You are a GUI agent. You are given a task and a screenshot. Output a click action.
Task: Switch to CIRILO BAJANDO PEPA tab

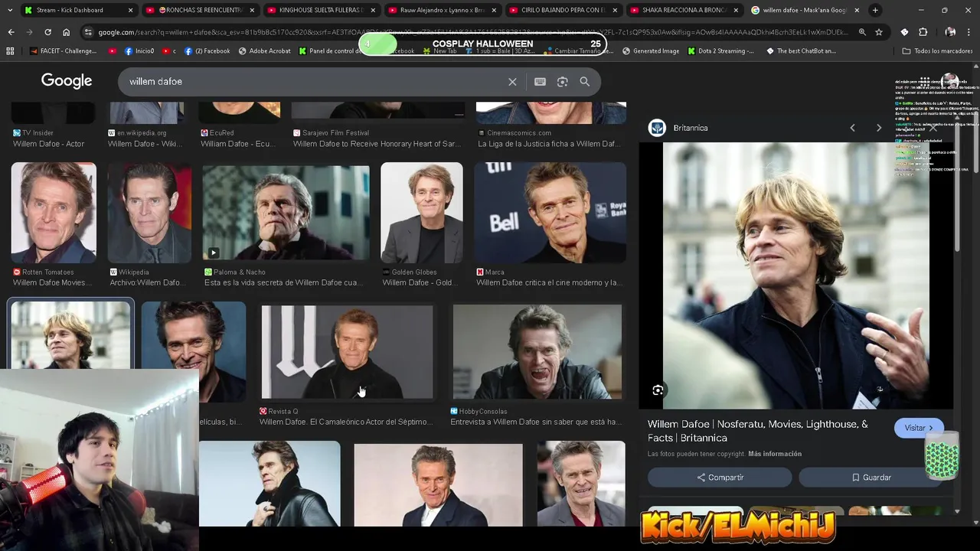pos(562,10)
